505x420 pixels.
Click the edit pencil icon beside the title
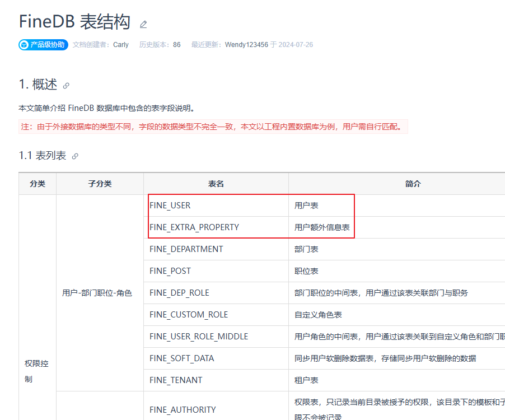click(143, 25)
